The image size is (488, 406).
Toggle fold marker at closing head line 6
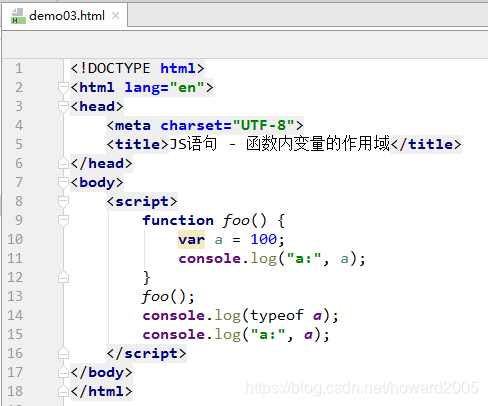point(63,164)
